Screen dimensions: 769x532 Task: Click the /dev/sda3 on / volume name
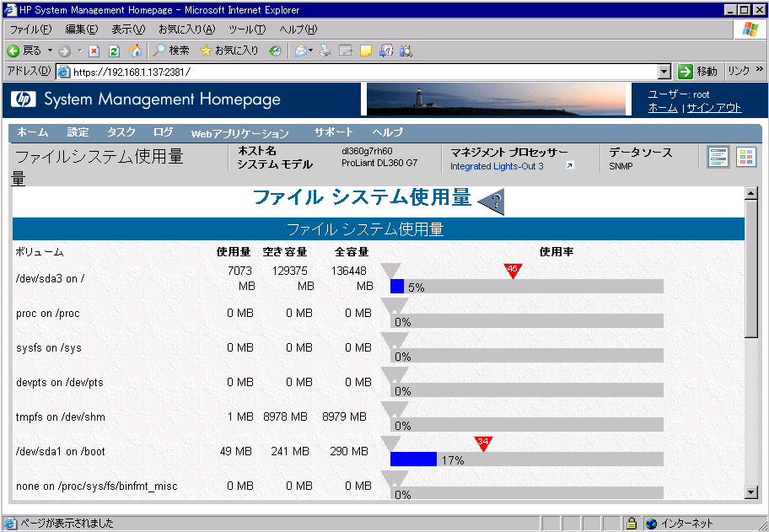(x=50, y=278)
